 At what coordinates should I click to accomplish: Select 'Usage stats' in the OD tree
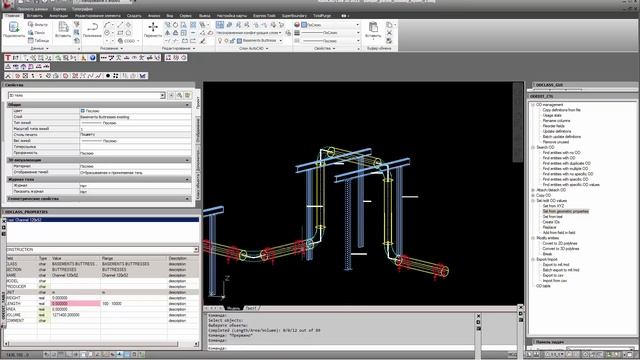552,116
